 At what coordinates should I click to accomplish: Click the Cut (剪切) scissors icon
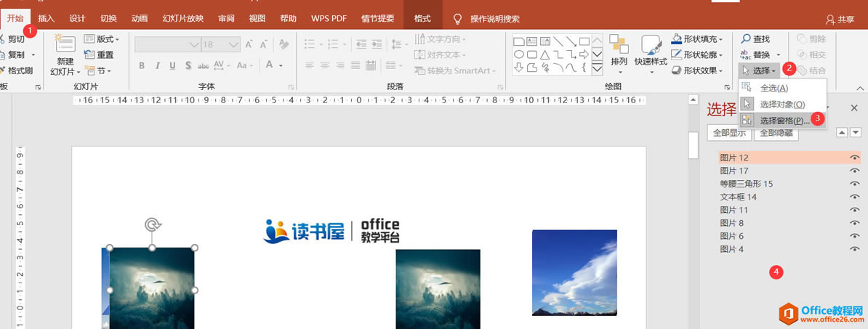tap(3, 39)
